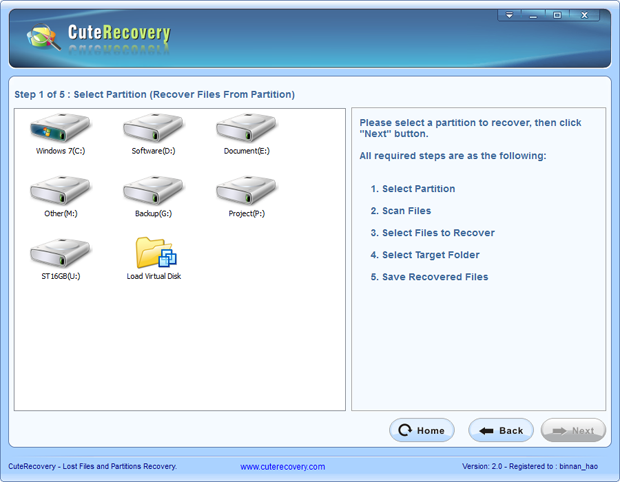Close the CuteRecovery window
Viewport: 620px width, 482px height.
pos(584,15)
